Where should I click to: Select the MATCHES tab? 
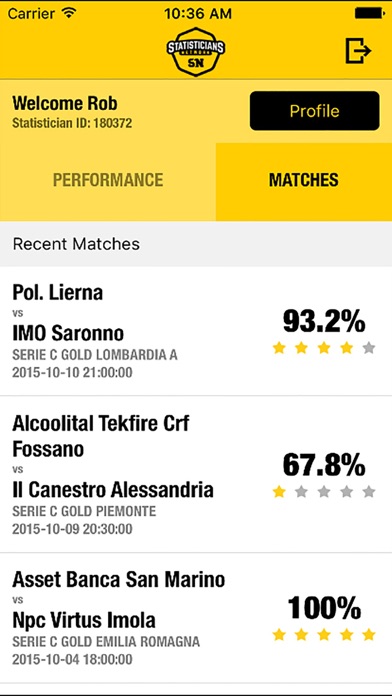click(x=304, y=182)
